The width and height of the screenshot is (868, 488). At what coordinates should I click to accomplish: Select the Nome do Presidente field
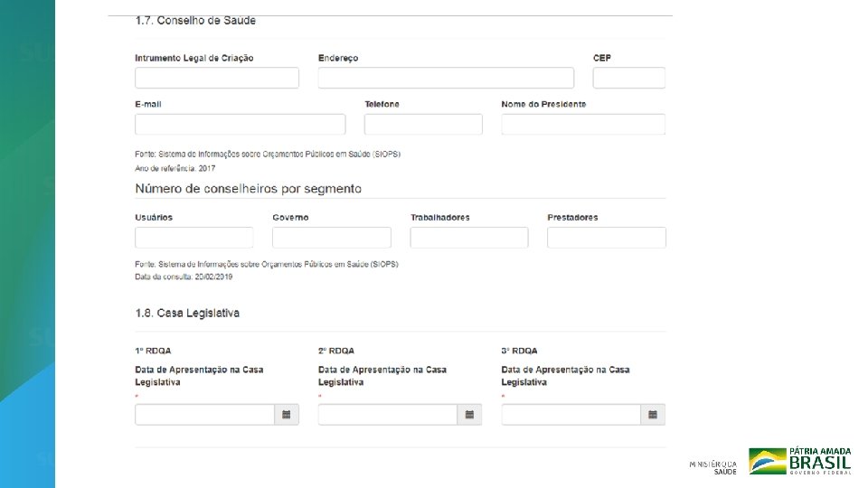coord(583,124)
